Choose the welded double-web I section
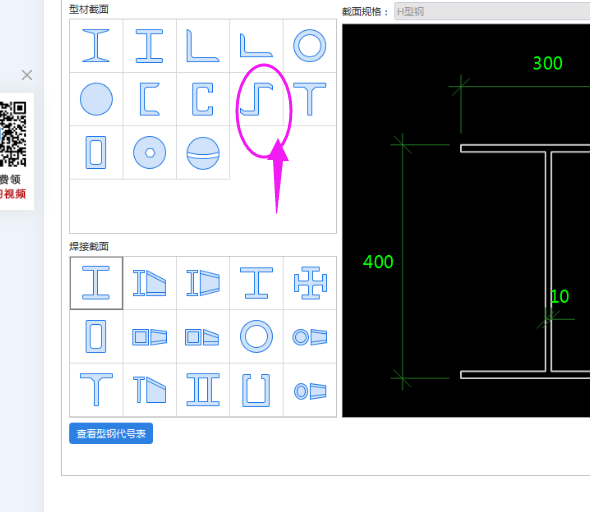 pyautogui.click(x=203, y=390)
